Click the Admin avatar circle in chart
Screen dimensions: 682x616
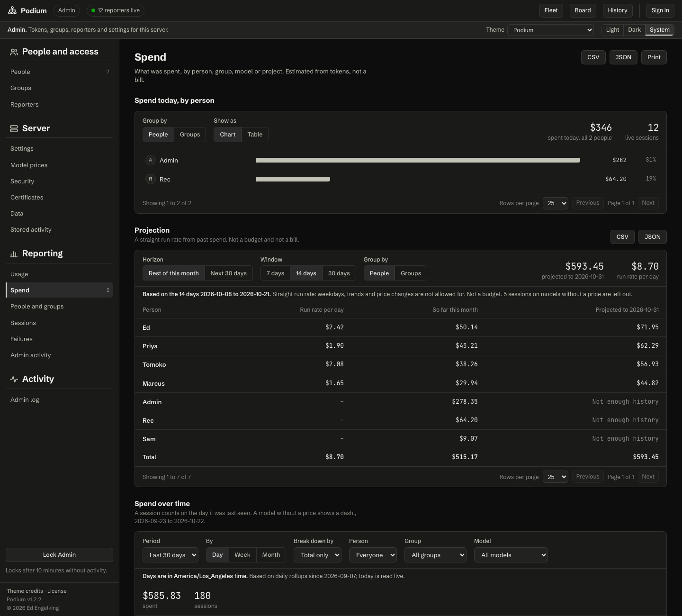point(151,160)
